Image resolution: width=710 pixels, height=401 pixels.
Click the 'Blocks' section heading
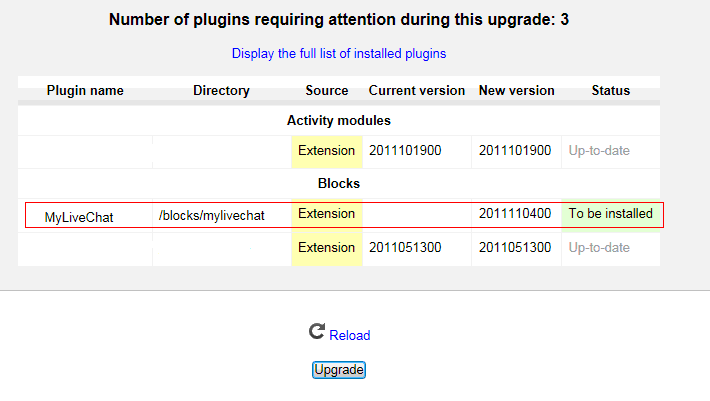[x=338, y=183]
